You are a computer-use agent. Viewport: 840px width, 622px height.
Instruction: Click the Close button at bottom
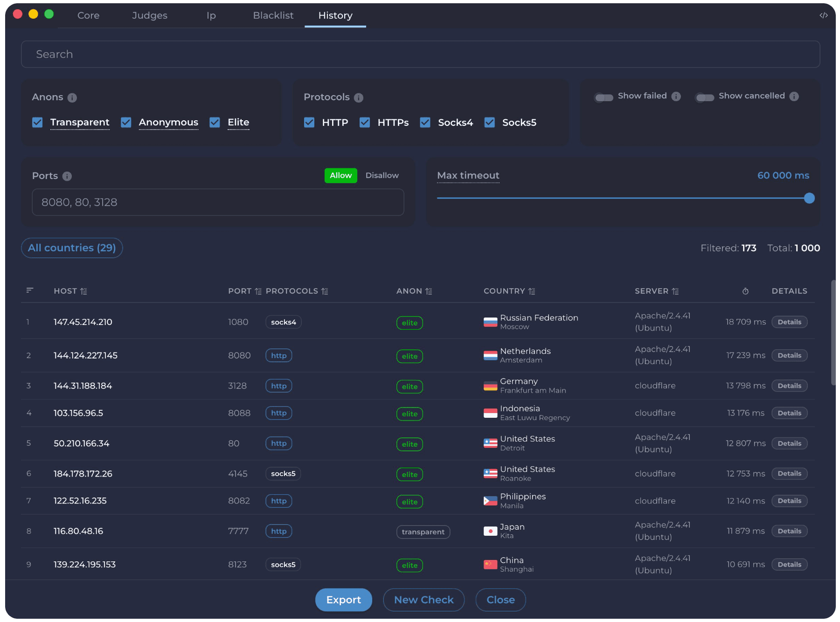tap(501, 600)
